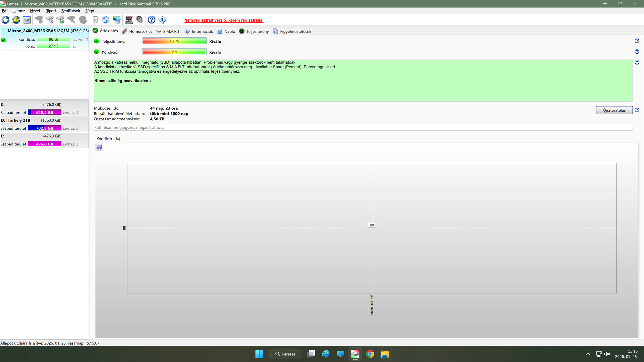Viewport: 644px width, 362px height.
Task: Click help icon next to Teljesítmény bar
Action: tap(637, 41)
